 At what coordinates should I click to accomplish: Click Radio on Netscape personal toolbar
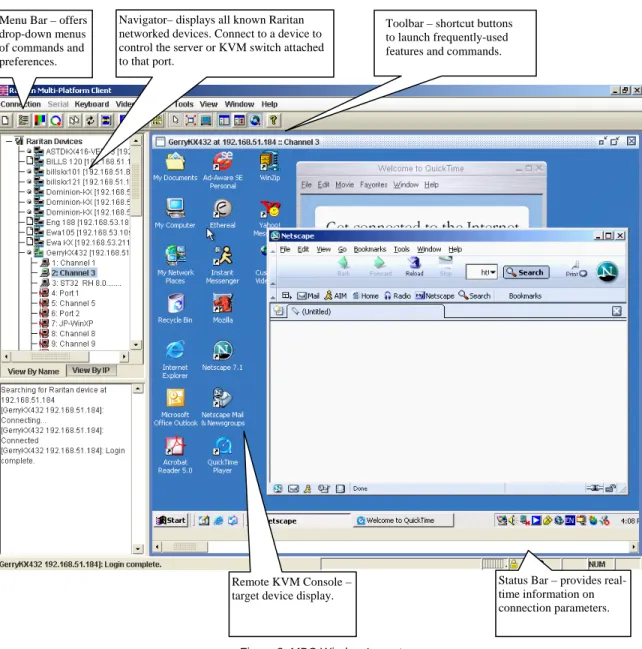coord(397,296)
